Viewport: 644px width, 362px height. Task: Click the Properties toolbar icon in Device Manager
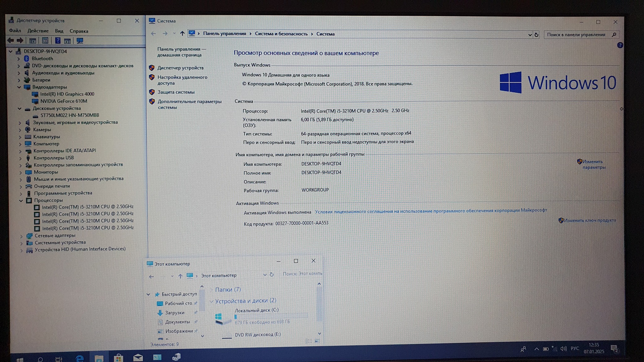[45, 41]
